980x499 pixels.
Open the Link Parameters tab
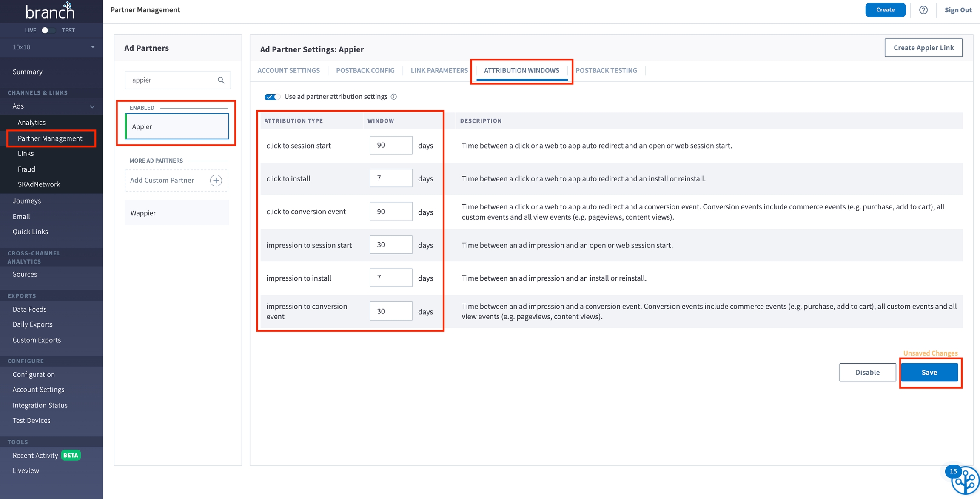(x=439, y=70)
